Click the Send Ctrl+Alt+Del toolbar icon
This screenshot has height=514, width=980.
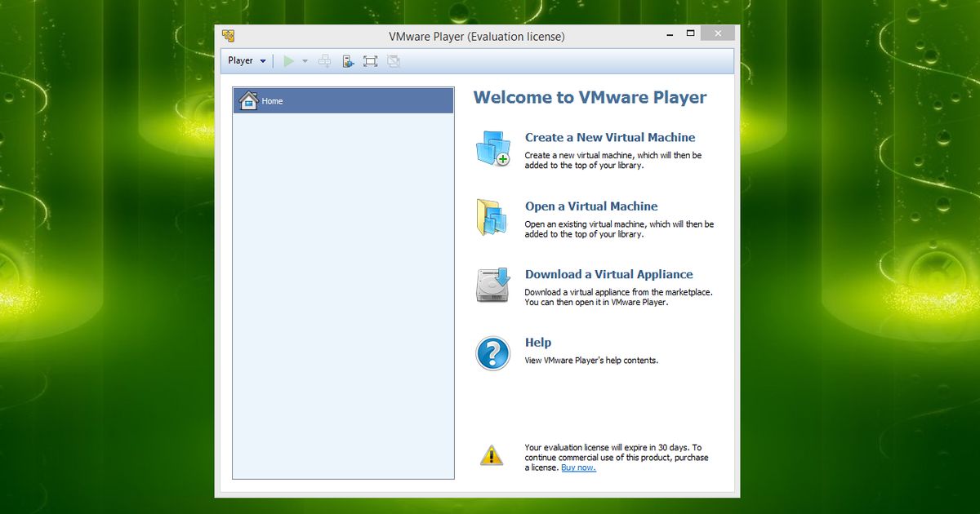tap(325, 61)
